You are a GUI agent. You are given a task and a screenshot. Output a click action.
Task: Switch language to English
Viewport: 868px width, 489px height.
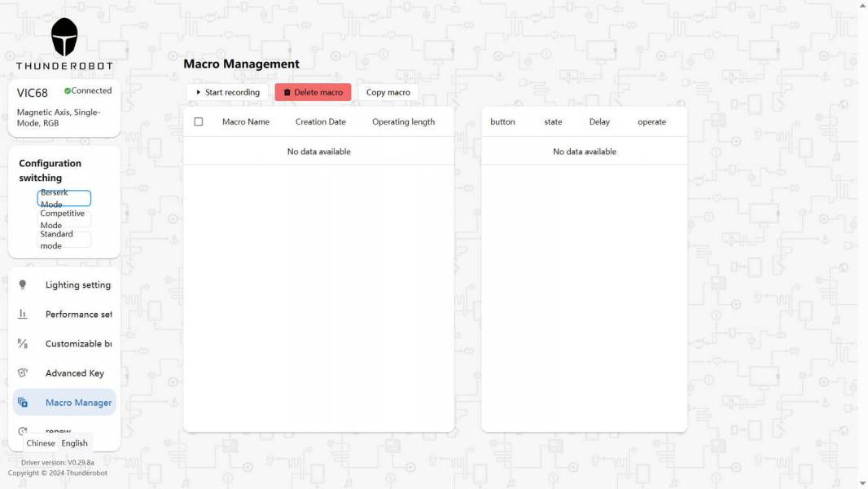(x=75, y=443)
